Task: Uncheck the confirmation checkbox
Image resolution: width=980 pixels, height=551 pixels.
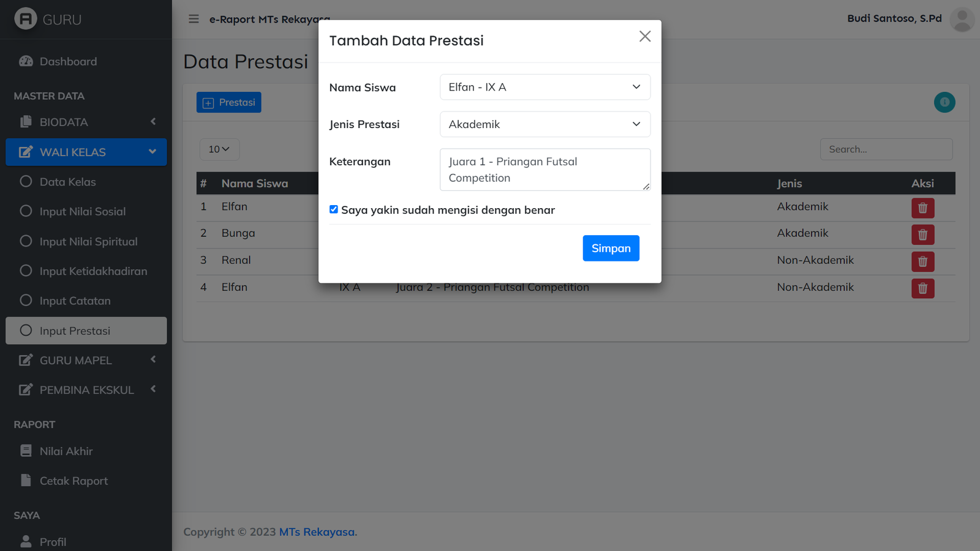Action: [334, 209]
